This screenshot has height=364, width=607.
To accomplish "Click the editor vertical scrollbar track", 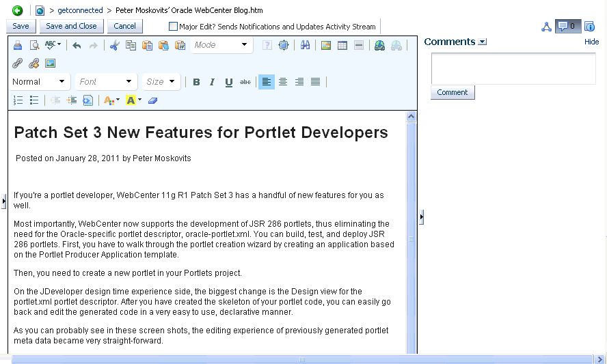I will 411,237.
